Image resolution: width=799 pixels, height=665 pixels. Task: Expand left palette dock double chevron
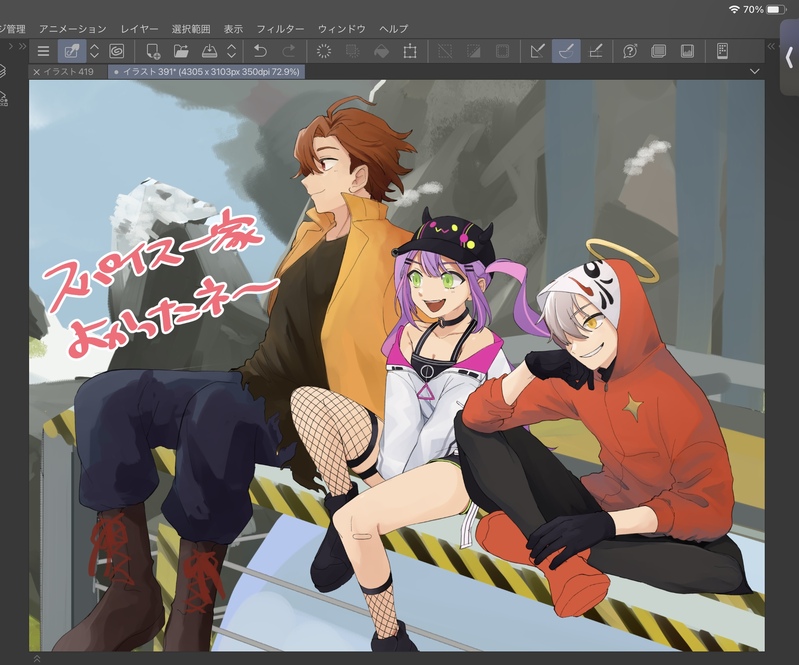[x=22, y=46]
